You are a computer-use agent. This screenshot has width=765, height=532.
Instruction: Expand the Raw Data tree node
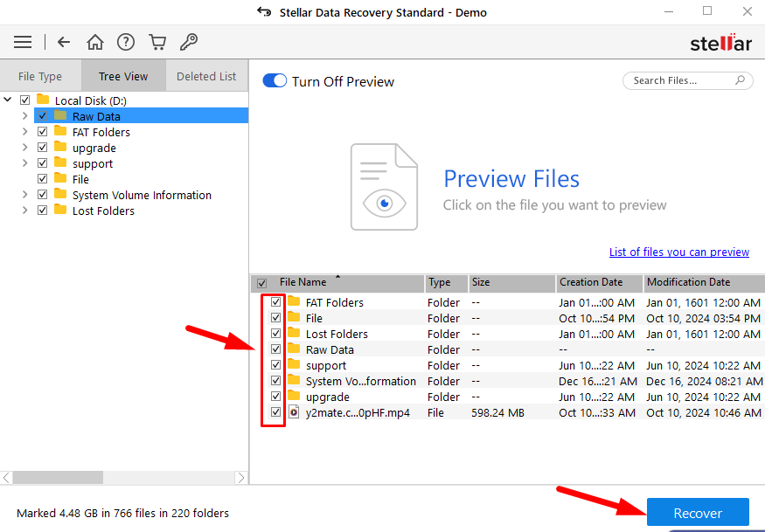(24, 116)
